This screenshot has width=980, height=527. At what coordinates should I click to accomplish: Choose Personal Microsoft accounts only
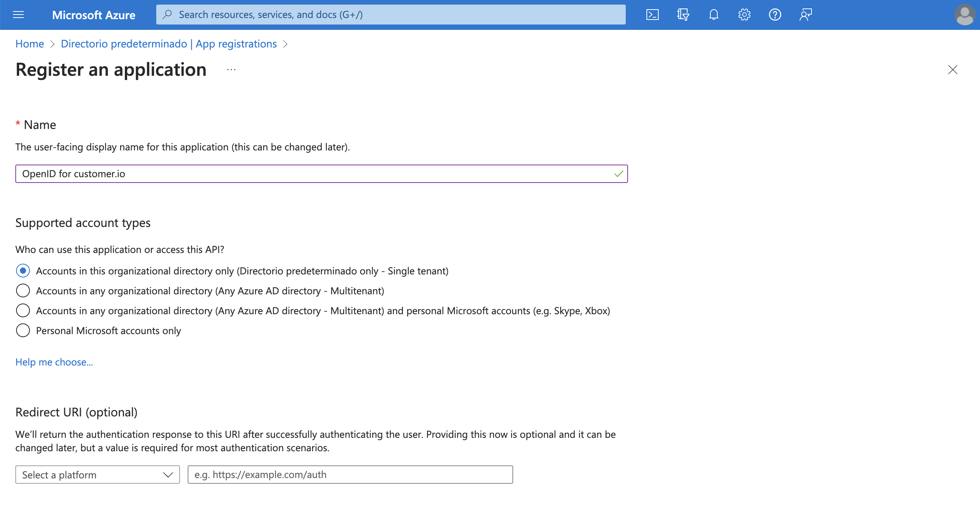click(x=23, y=331)
